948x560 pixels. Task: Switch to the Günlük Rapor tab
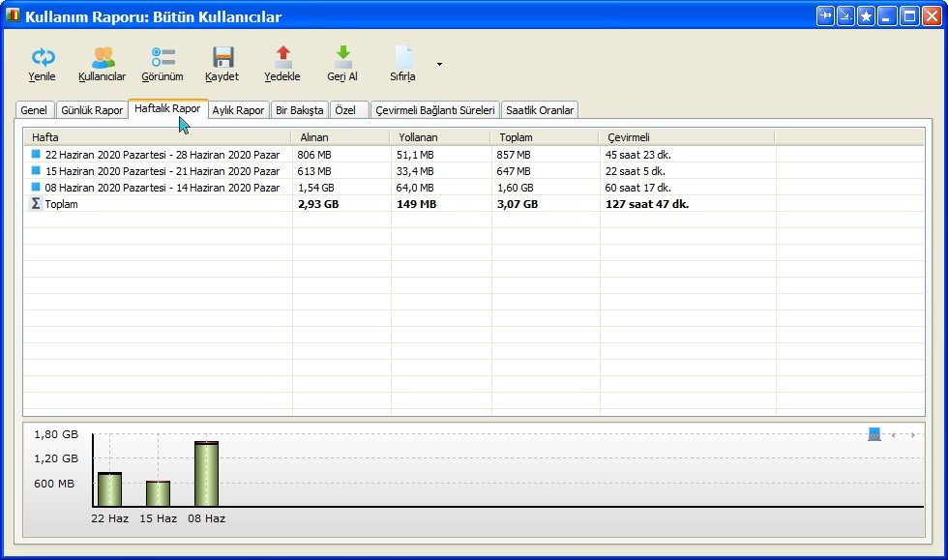[x=92, y=110]
